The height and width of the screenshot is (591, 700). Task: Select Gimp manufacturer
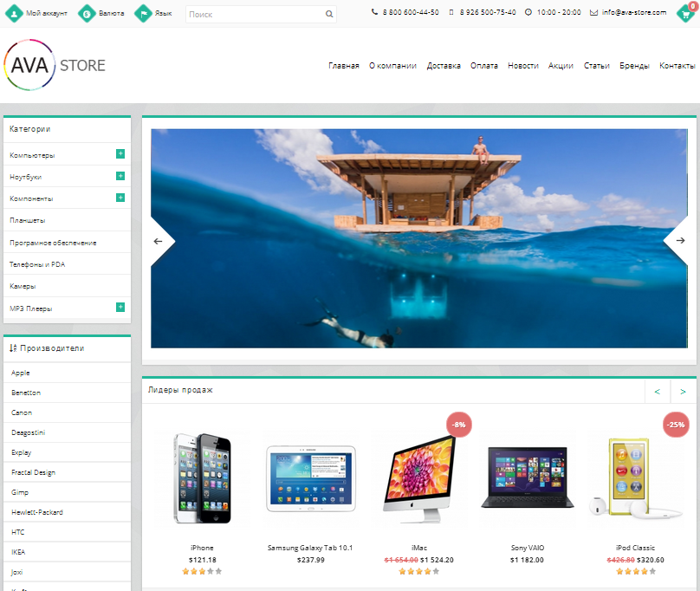(20, 492)
